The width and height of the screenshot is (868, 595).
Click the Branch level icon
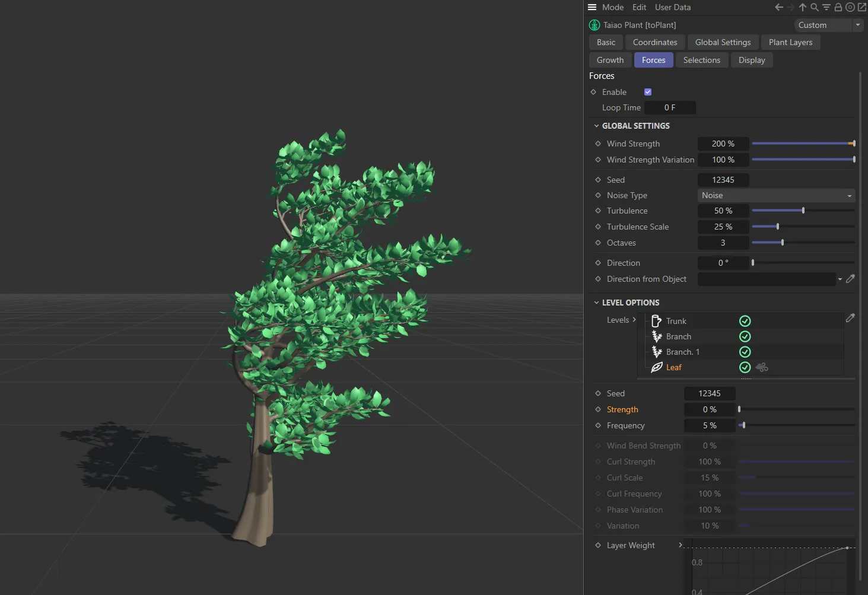[657, 336]
